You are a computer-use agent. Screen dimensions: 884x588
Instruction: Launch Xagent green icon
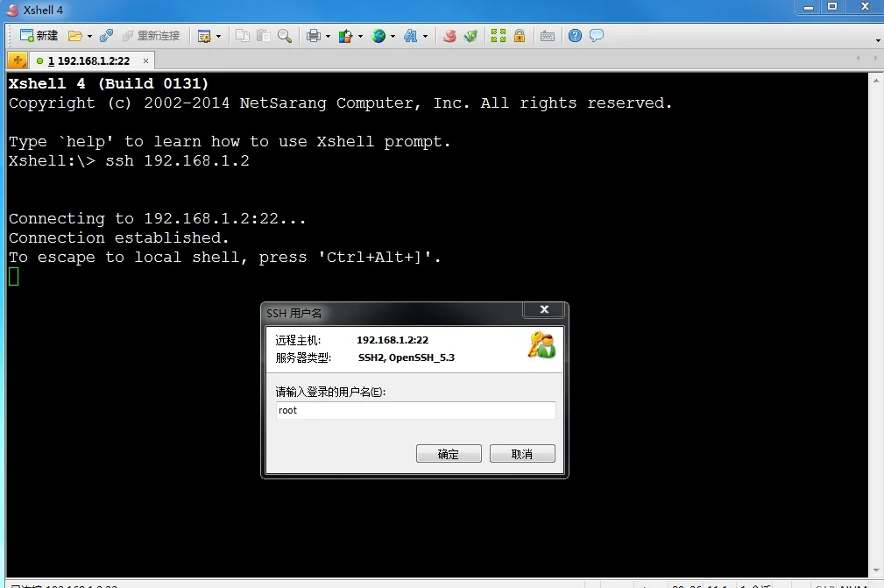pos(470,36)
